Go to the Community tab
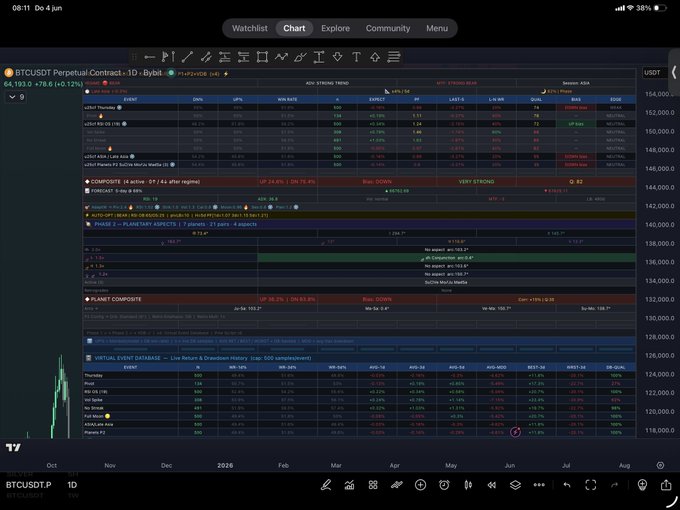This screenshot has width=680, height=510. click(388, 28)
